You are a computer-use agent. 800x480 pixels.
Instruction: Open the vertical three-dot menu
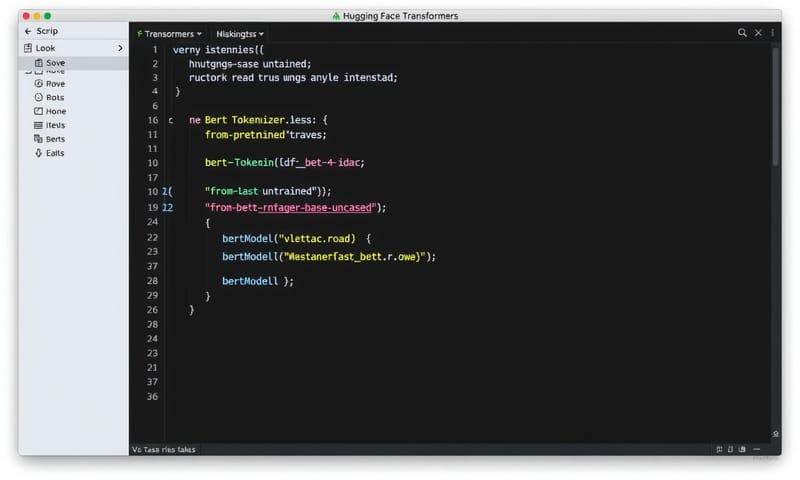pos(773,33)
